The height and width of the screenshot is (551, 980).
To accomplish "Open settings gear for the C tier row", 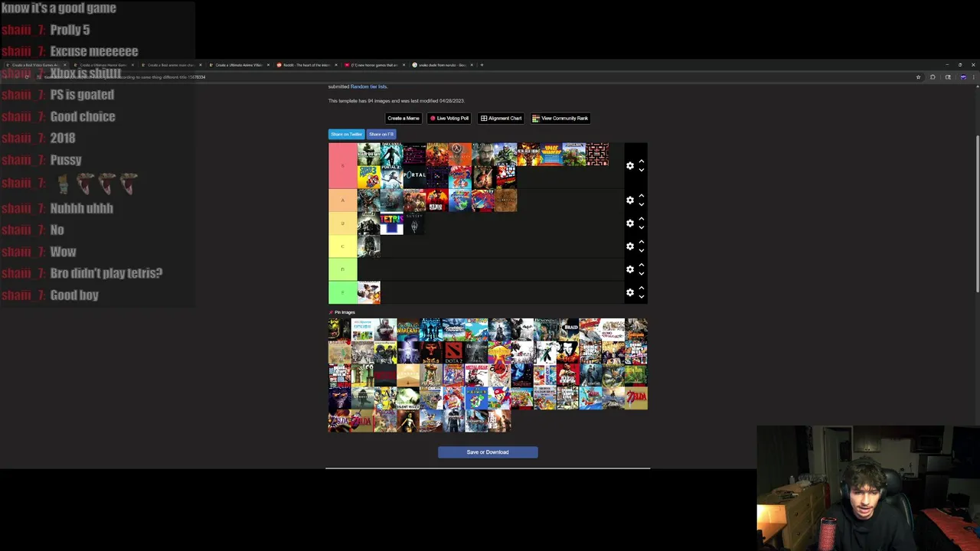I will [x=630, y=246].
